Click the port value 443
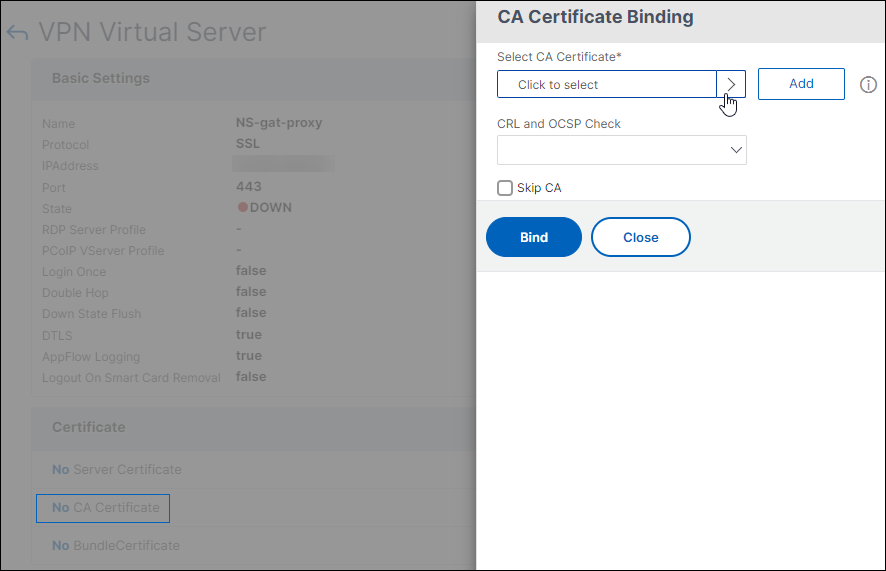886x571 pixels. coord(249,186)
